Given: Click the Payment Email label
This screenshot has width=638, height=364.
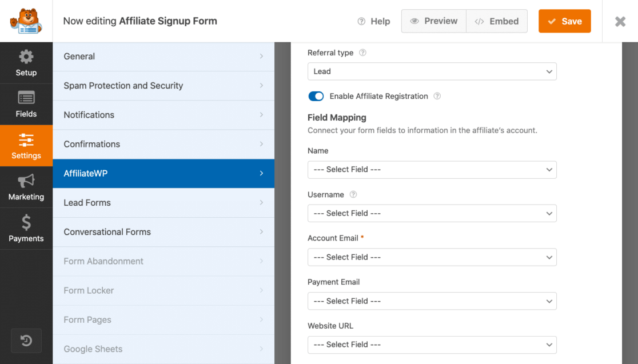Looking at the screenshot, I should [x=334, y=282].
